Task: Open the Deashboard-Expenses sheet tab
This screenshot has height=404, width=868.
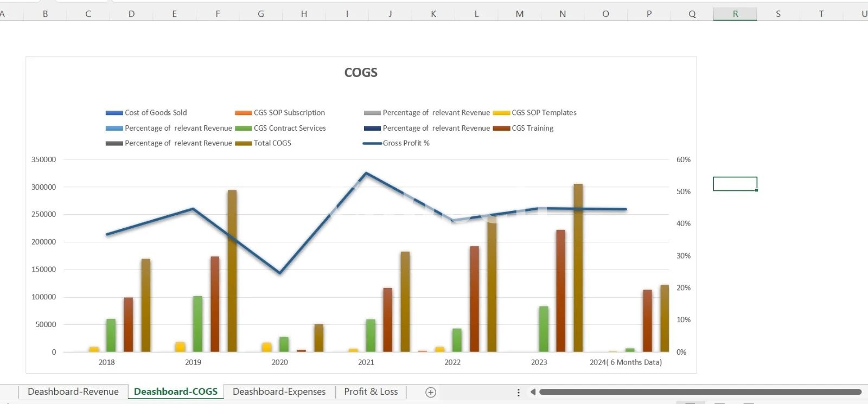Action: click(x=279, y=392)
